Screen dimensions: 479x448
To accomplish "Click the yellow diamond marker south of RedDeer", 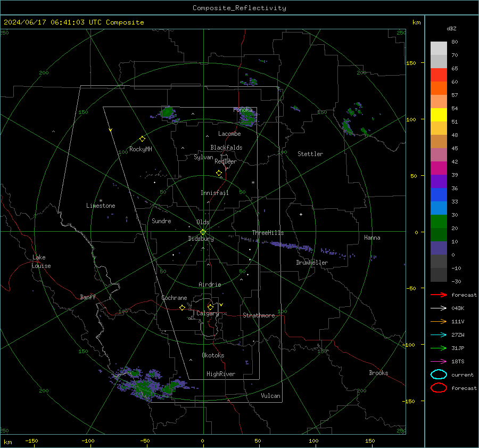I will click(219, 173).
